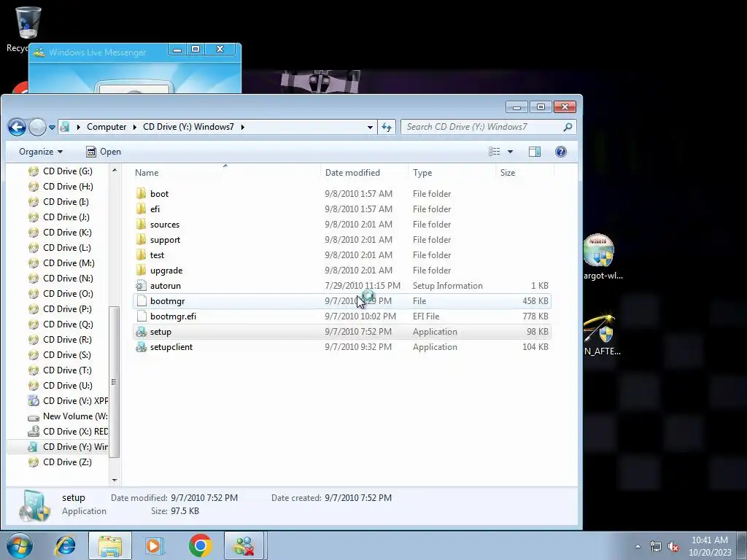Select the N_AFTE... desktop shortcut icon
The height and width of the screenshot is (560, 747).
600,328
